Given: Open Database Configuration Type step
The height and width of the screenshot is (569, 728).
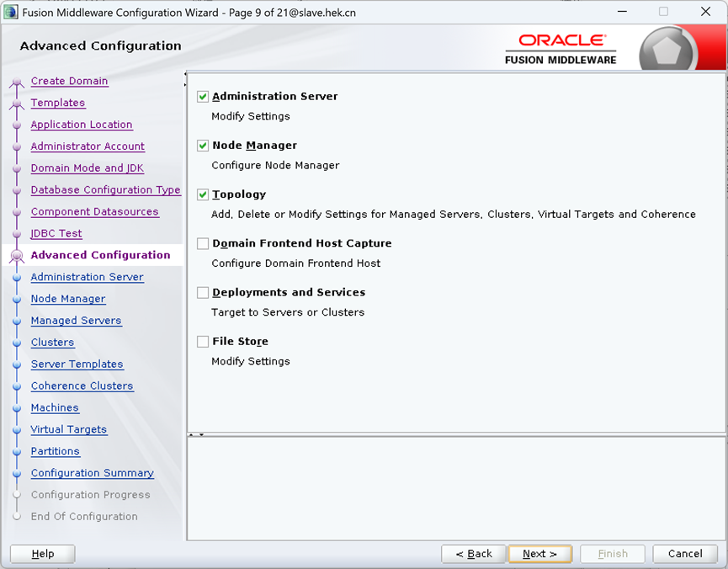Looking at the screenshot, I should tap(105, 190).
